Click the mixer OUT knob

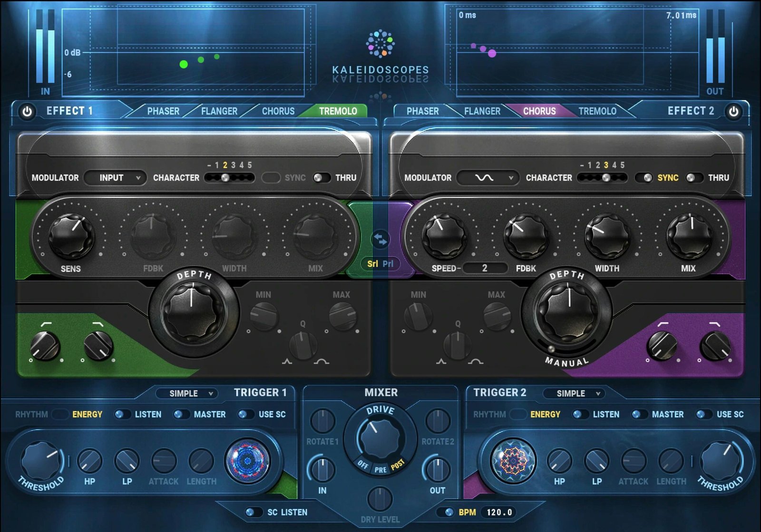tap(437, 469)
